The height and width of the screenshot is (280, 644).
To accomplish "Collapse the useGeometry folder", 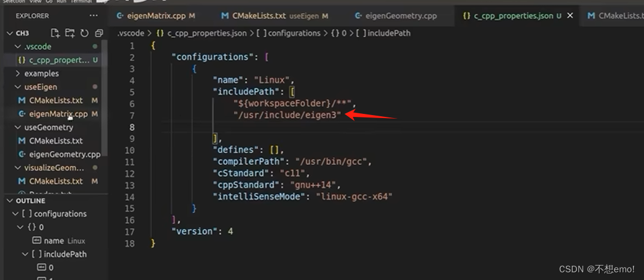I will tap(18, 128).
